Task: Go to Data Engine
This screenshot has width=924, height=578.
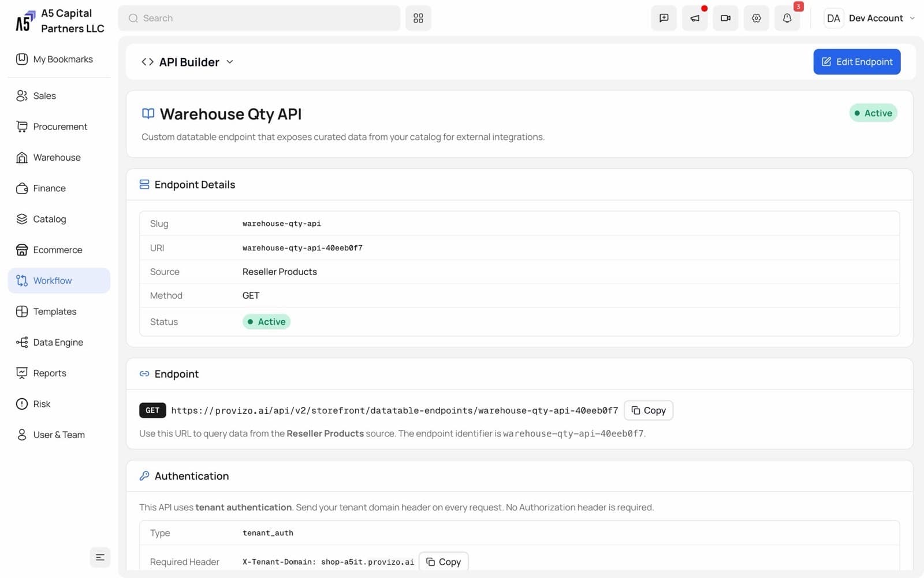Action: click(59, 342)
